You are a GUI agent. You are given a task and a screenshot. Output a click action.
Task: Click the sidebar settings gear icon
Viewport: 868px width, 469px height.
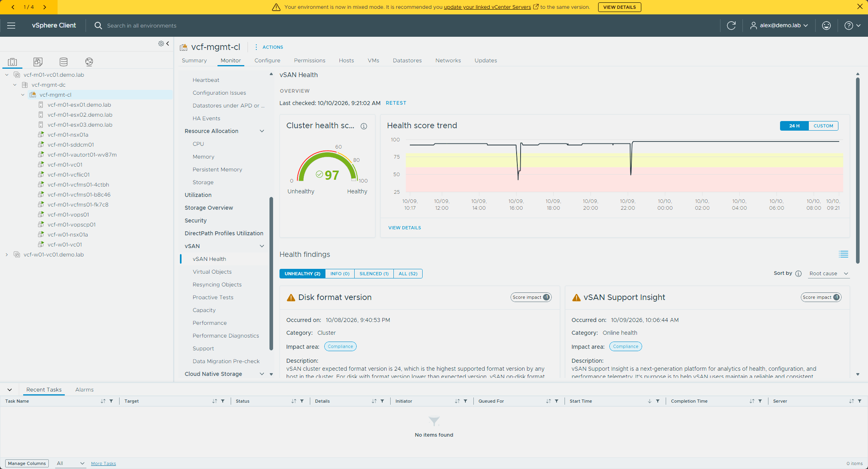tap(161, 44)
